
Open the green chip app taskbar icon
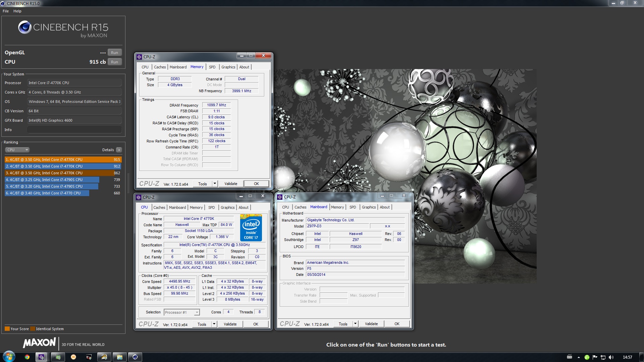click(x=58, y=357)
